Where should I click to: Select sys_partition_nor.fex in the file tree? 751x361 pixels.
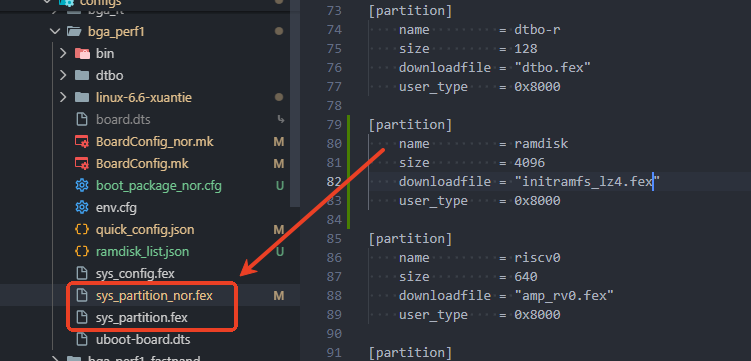(154, 296)
